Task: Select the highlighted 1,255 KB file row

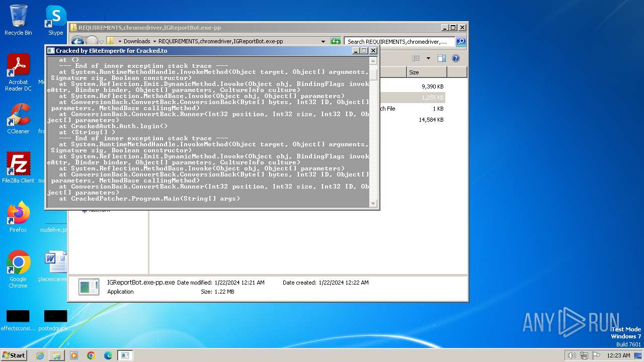Action: pos(412,98)
